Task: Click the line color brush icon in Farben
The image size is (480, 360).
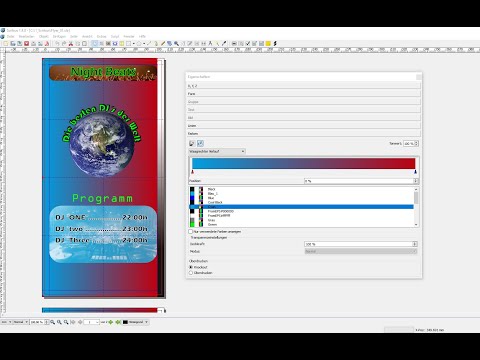Action: tap(192, 143)
